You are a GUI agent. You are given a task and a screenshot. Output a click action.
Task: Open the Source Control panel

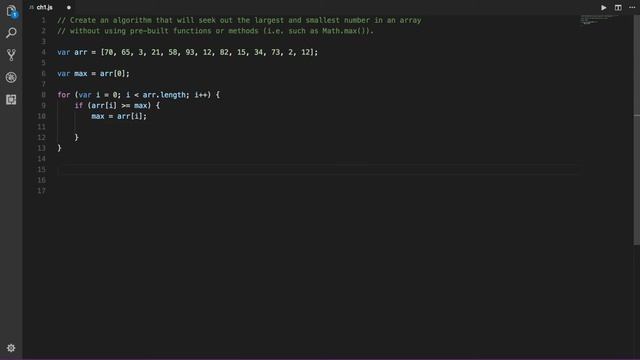coord(11,55)
